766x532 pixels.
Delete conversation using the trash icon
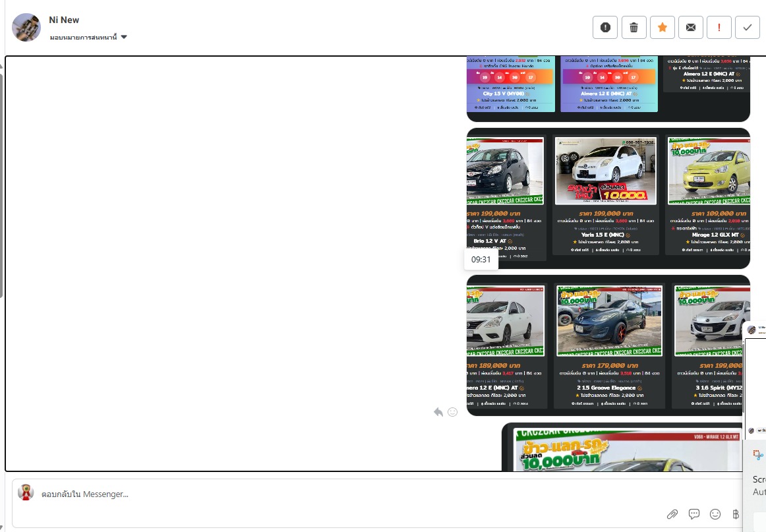633,27
